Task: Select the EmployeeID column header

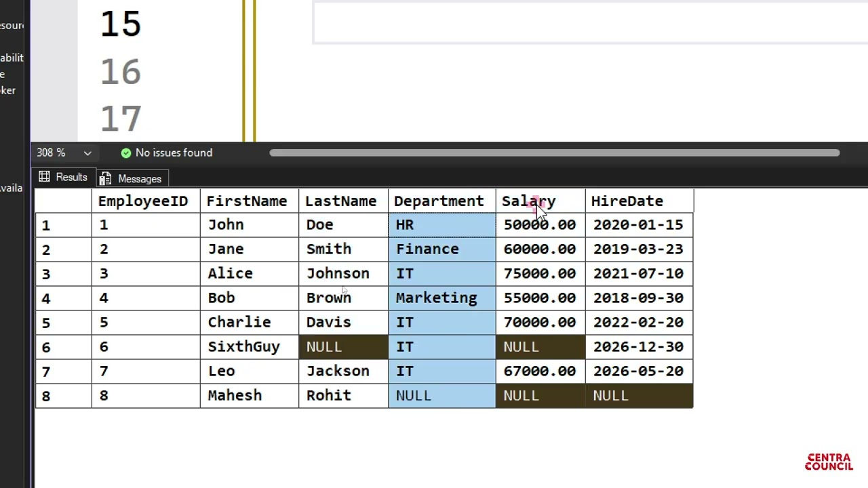Action: point(146,201)
